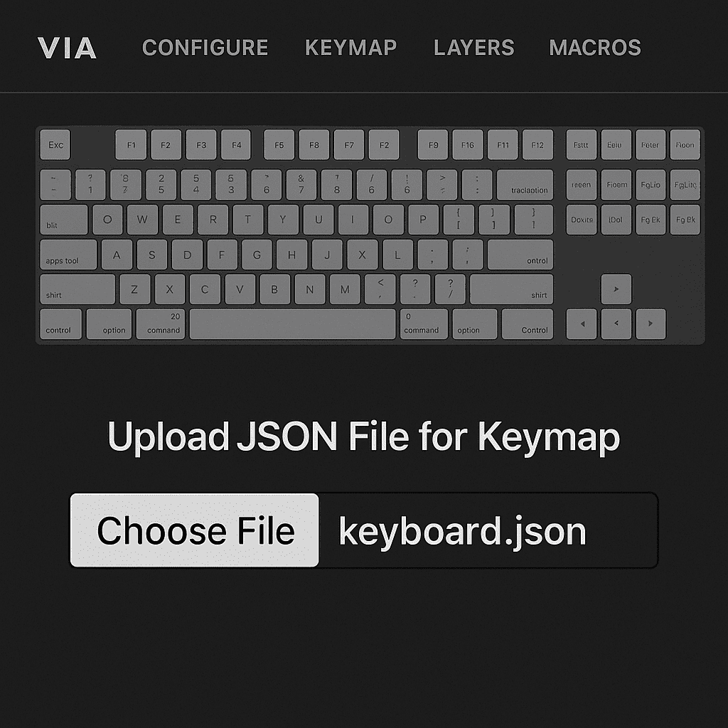
Task: Select the leftmost arrow key
Action: click(582, 323)
